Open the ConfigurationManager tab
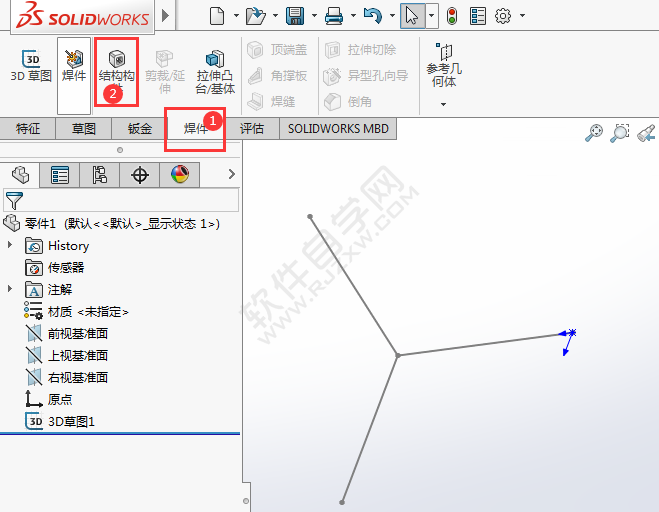The width and height of the screenshot is (659, 512). pos(100,175)
